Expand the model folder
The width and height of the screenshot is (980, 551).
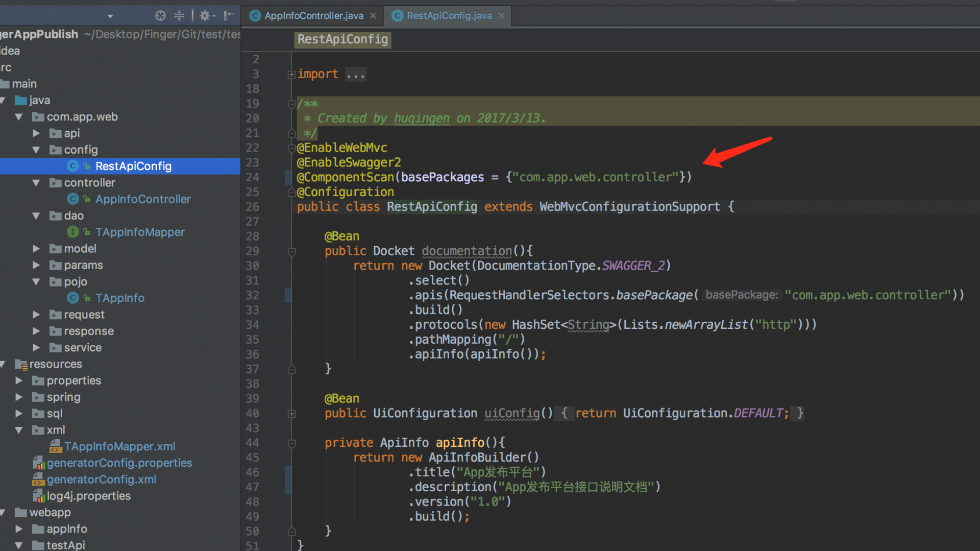36,249
